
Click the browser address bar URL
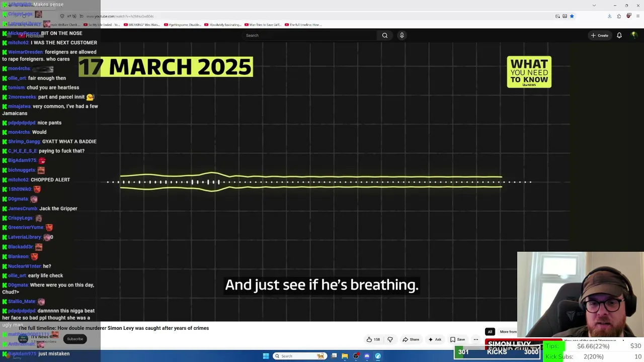pos(120,16)
